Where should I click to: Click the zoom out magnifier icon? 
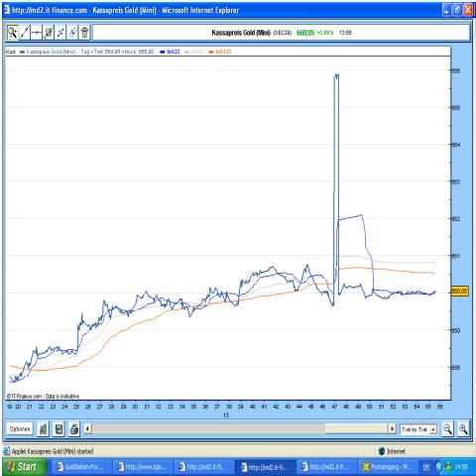tap(447, 429)
